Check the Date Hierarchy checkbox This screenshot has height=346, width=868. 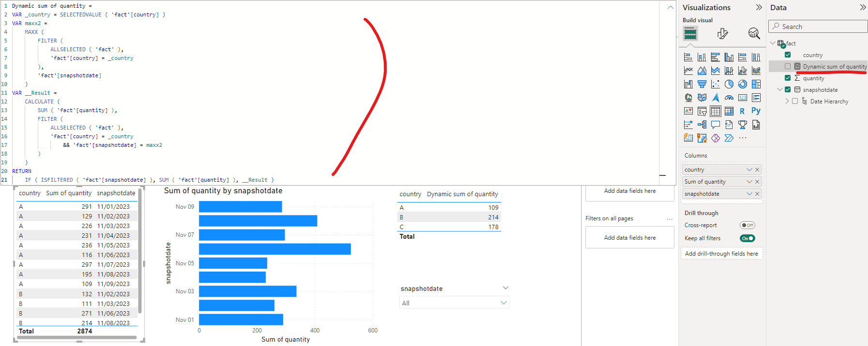click(x=795, y=101)
